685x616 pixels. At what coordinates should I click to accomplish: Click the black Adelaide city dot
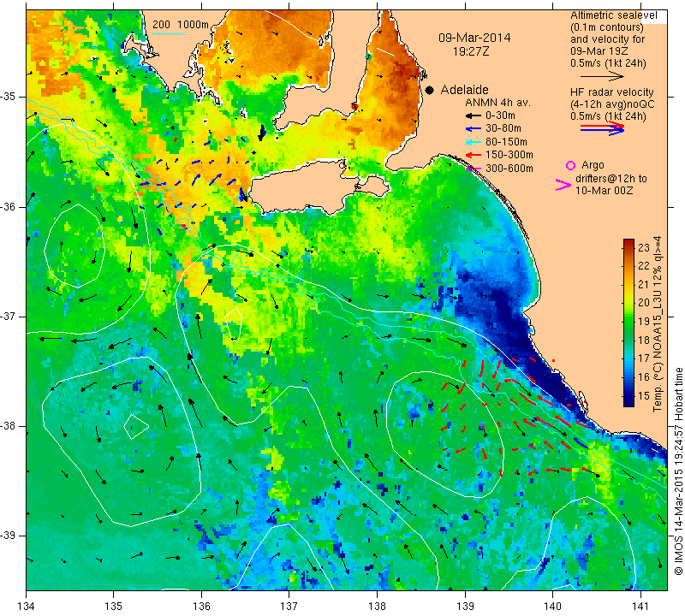[430, 90]
